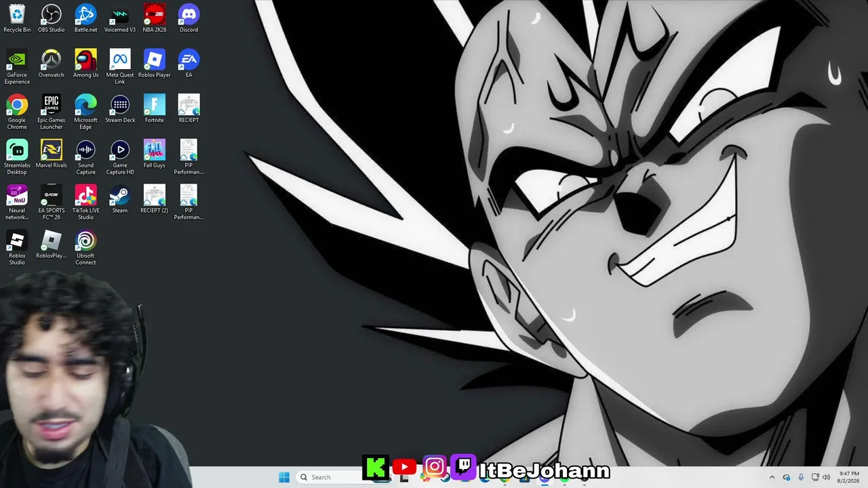This screenshot has height=488, width=868.
Task: Select the EA SPORTS FC 26 shortcut
Action: click(x=52, y=203)
